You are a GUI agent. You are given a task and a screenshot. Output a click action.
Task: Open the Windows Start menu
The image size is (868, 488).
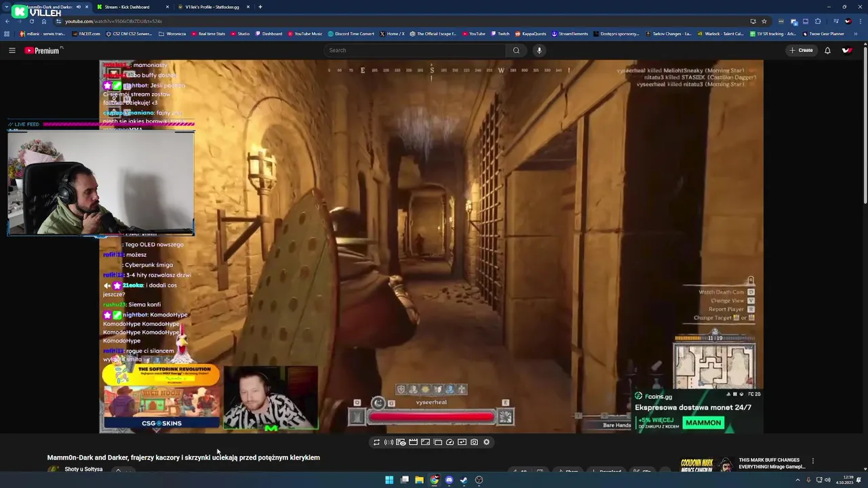coord(389,480)
